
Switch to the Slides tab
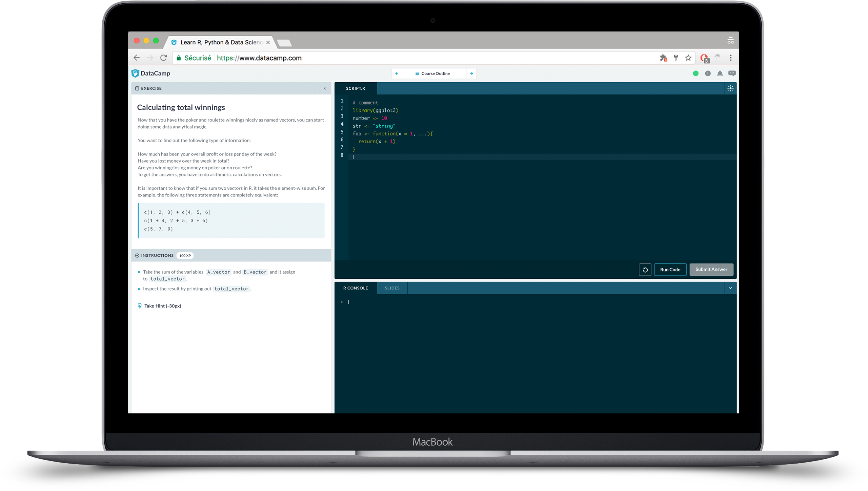tap(392, 288)
